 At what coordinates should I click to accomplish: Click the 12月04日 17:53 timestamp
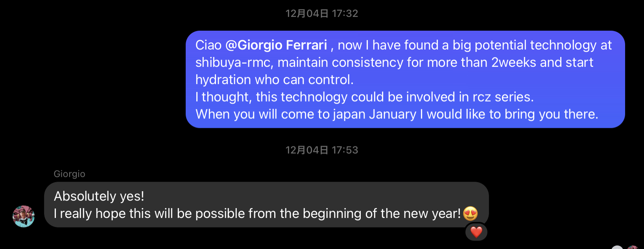322,150
